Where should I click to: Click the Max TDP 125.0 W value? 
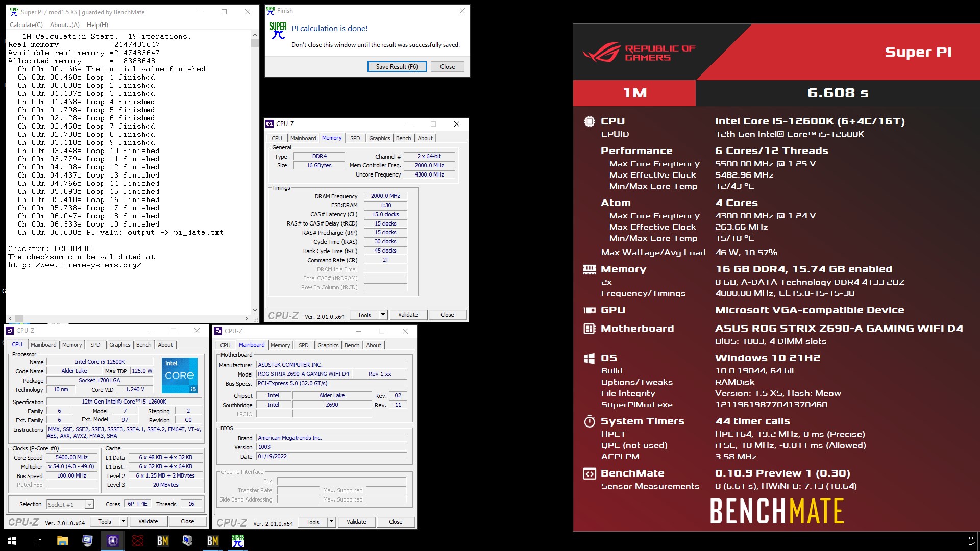(142, 371)
